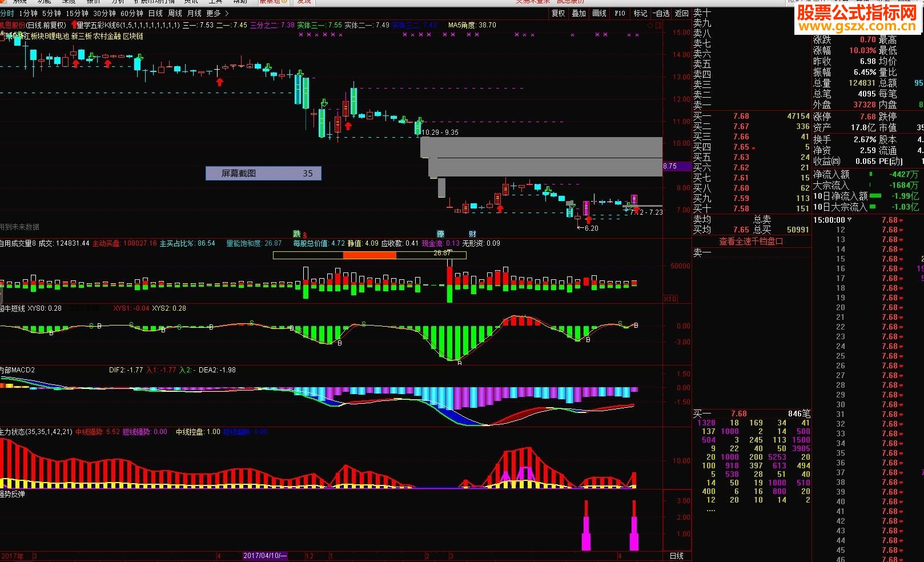
Task: Click the small diamond icon above price axis
Action: (650, 26)
